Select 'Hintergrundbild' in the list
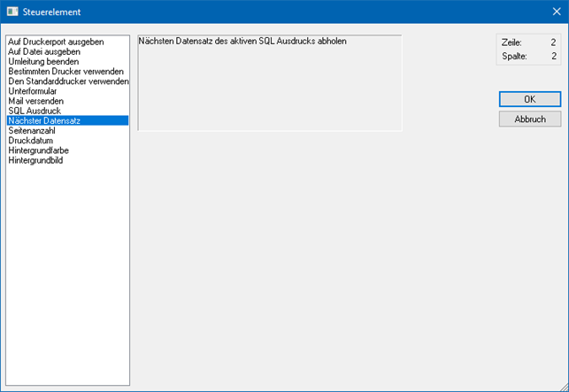569x392 pixels. coord(35,160)
